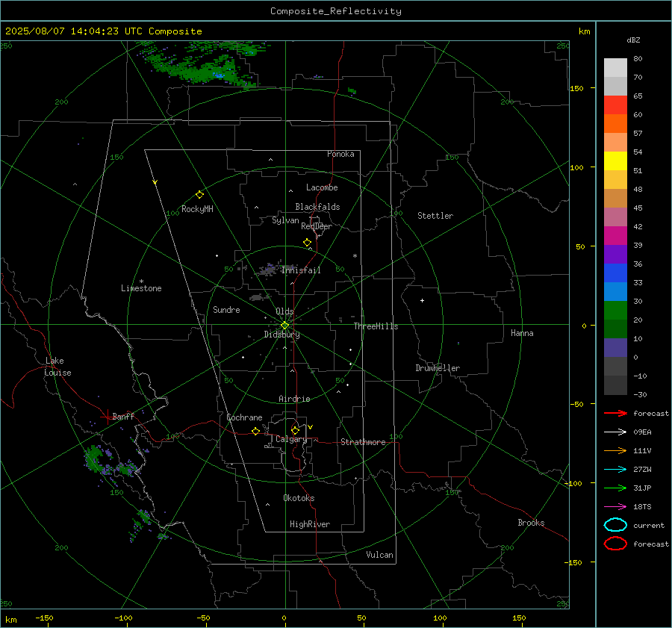This screenshot has width=672, height=628.
Task: Click the slate purple 10 dBZ swatch
Action: pyautogui.click(x=615, y=347)
